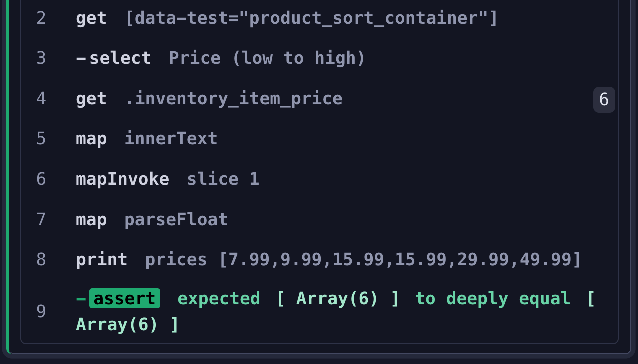Click the data-test product_sort_container selector text
638x364 pixels.
point(311,19)
